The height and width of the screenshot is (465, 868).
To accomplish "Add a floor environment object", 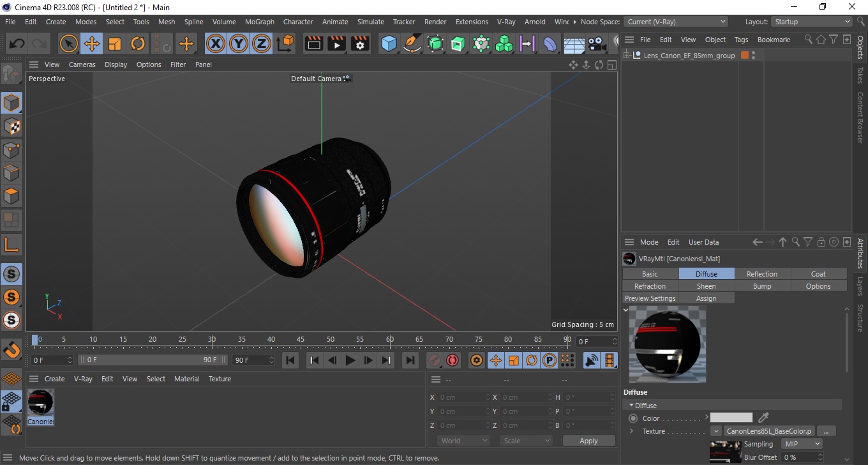I will [574, 43].
